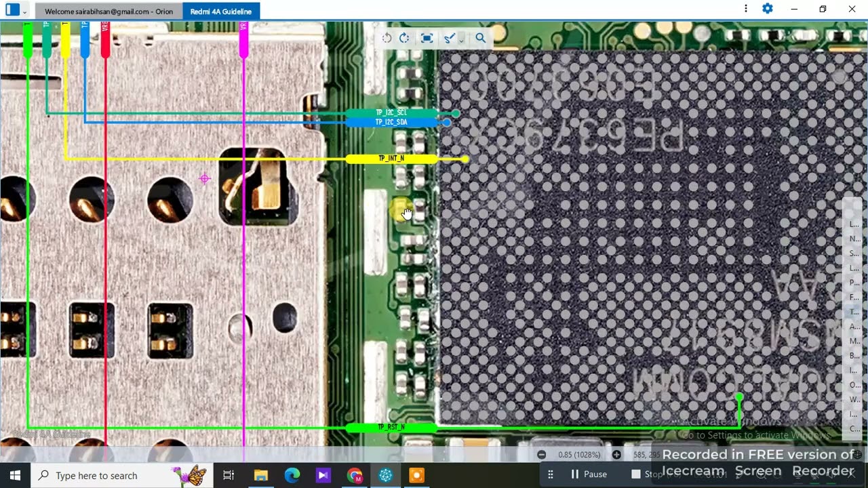Select the 'N...' row in side list

coord(854,239)
